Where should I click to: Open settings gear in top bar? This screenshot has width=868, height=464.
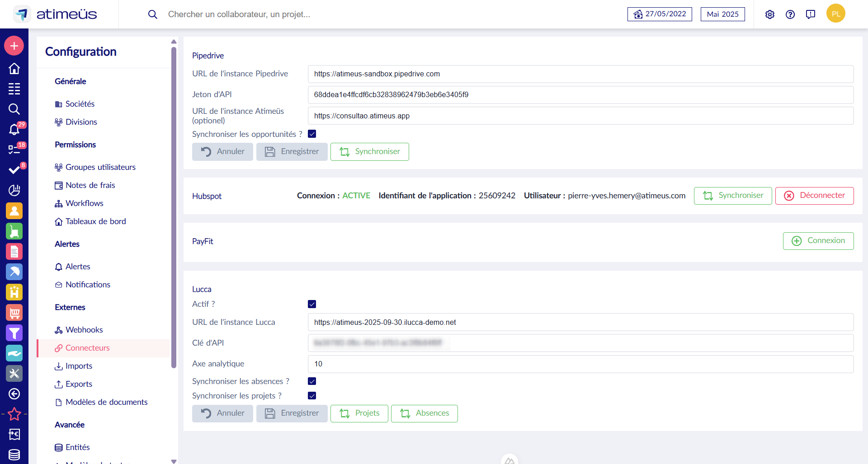pos(770,14)
